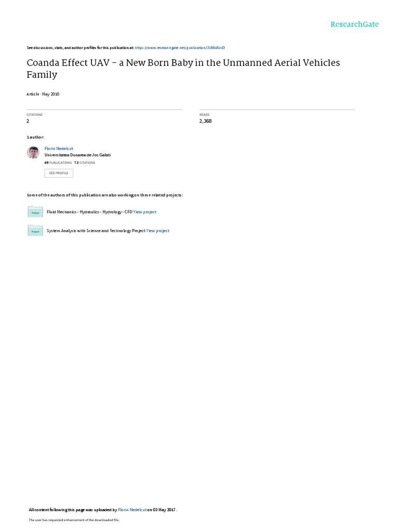Click the citations count of 2
The height and width of the screenshot is (532, 399).
pos(28,121)
